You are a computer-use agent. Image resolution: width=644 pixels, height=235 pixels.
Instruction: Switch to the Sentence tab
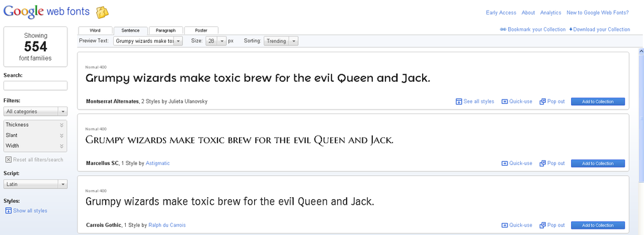tap(130, 30)
